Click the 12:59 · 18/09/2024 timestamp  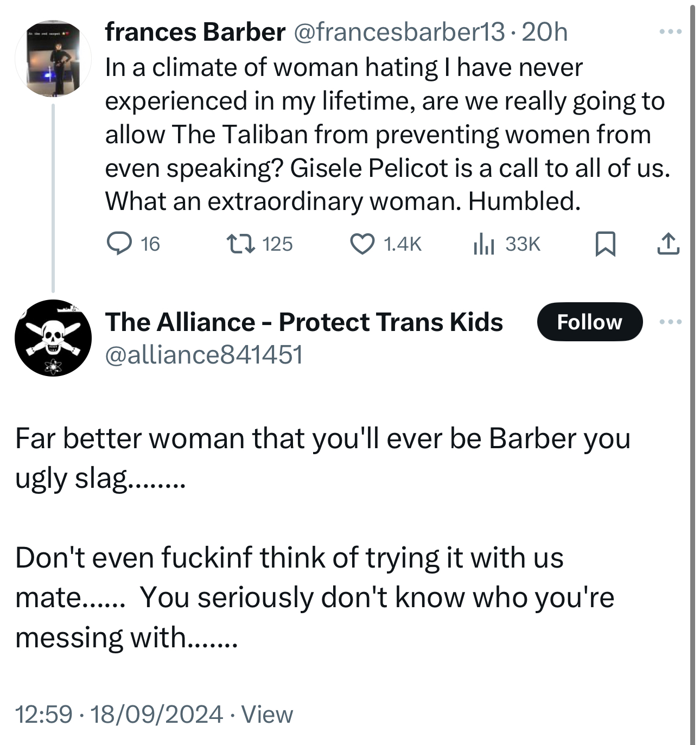pyautogui.click(x=119, y=714)
